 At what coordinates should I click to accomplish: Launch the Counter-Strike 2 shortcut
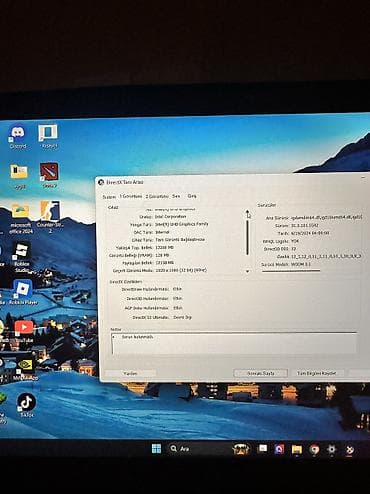[50, 216]
